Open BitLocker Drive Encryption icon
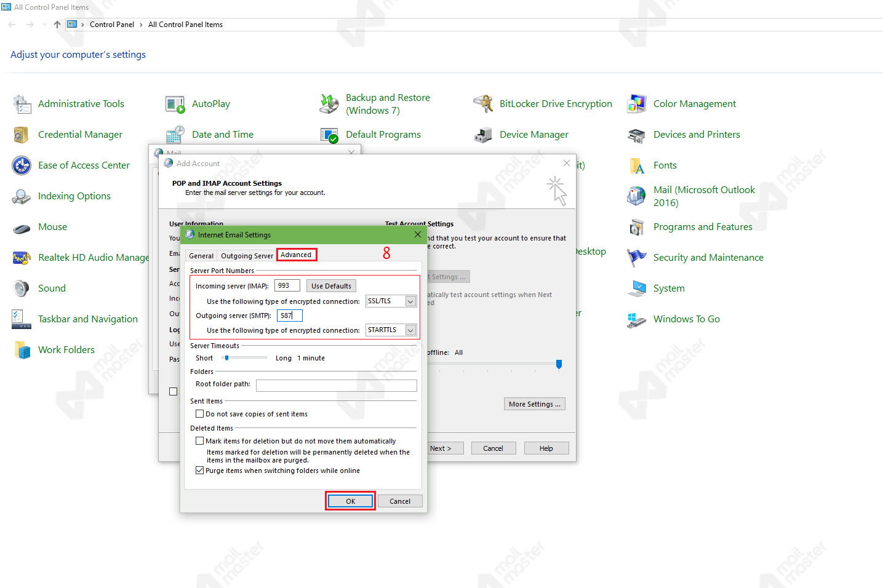The height and width of the screenshot is (588, 883). [483, 104]
